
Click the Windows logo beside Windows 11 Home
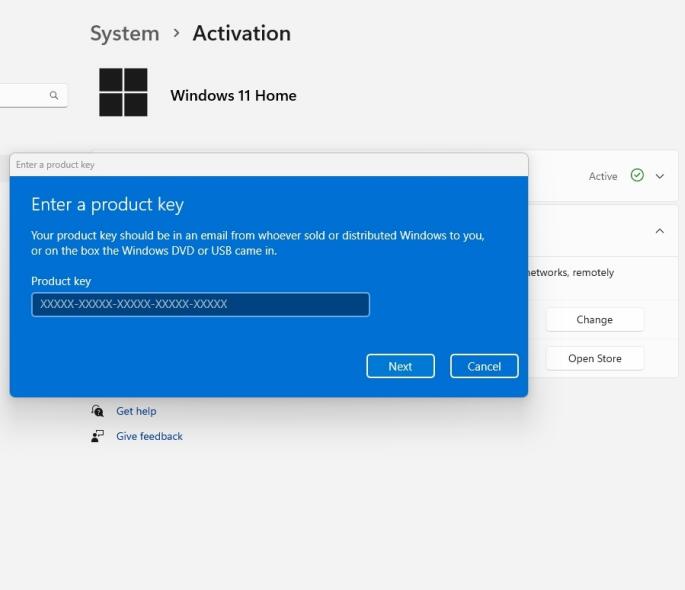tap(123, 92)
